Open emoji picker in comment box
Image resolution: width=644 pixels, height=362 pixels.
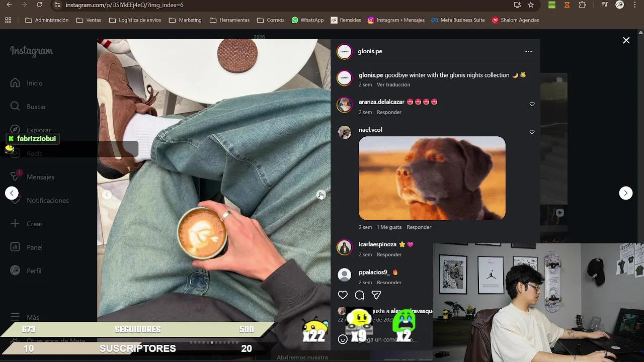click(x=343, y=339)
